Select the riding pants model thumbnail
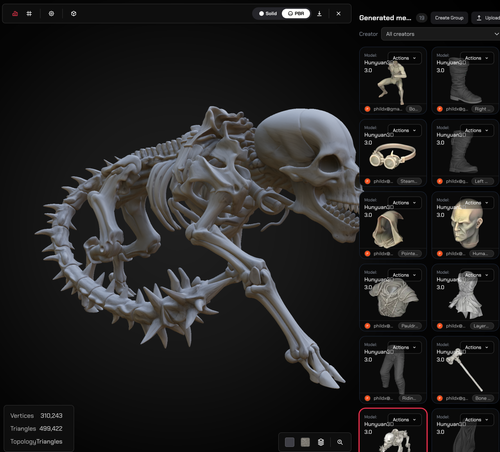500x452 pixels. (x=393, y=370)
